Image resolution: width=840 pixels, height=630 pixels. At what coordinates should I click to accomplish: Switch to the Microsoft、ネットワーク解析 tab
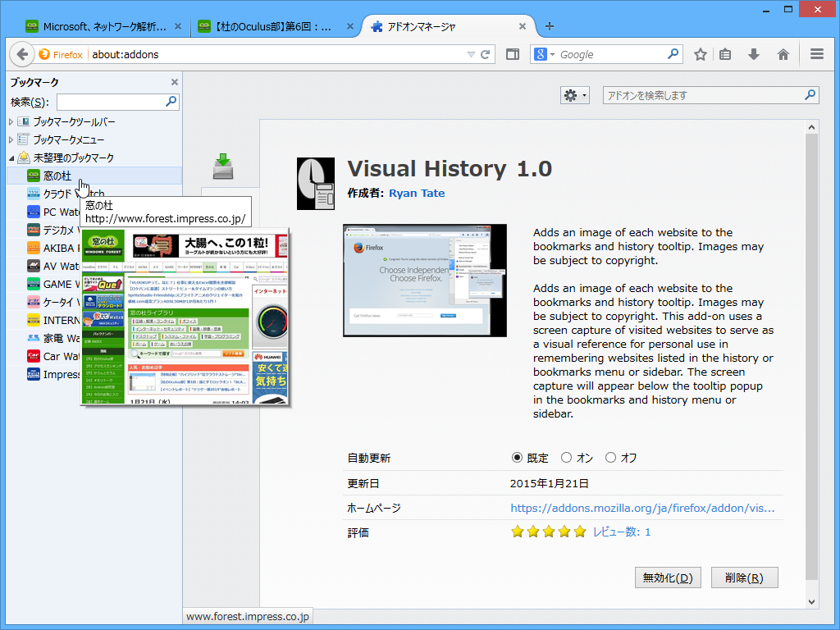click(104, 26)
